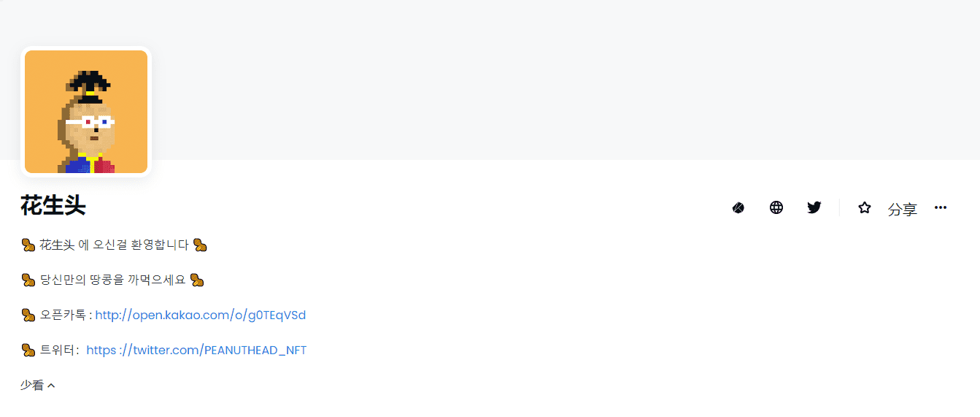Open the open.kakao.com chat link
The height and width of the screenshot is (417, 980).
201,315
